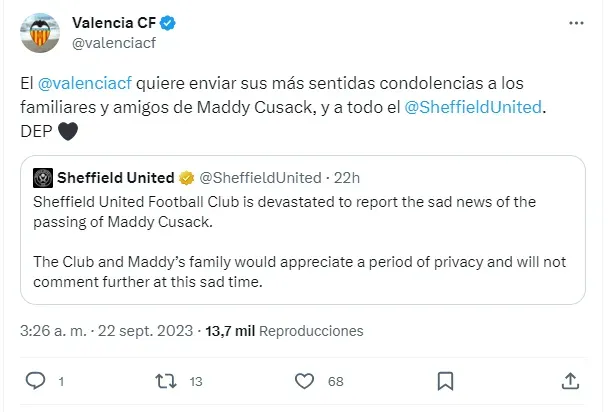Click the quoted @SheffieldUnited handle
Image resolution: width=610 pixels, height=412 pixels.
point(260,178)
